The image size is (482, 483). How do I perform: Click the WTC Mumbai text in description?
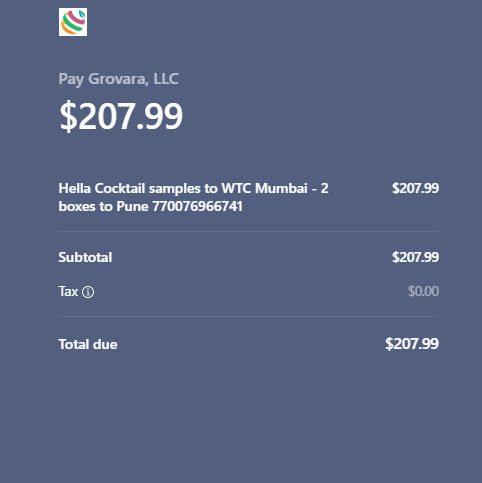pyautogui.click(x=264, y=188)
